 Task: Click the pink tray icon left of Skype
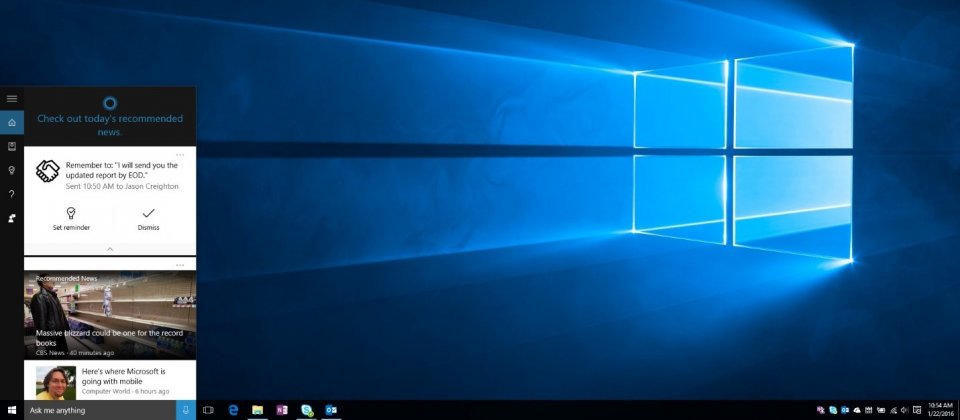[x=821, y=410]
